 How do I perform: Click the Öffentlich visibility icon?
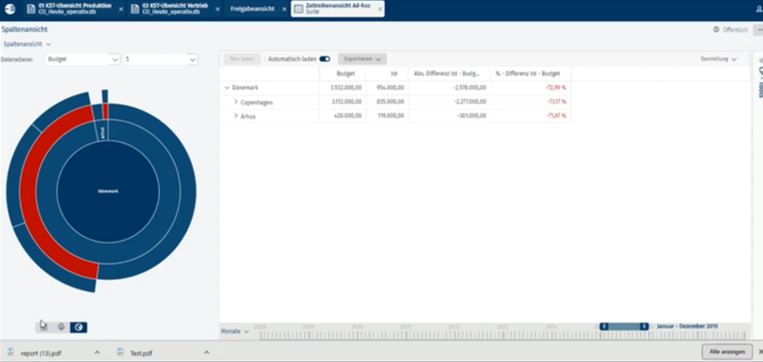click(716, 30)
